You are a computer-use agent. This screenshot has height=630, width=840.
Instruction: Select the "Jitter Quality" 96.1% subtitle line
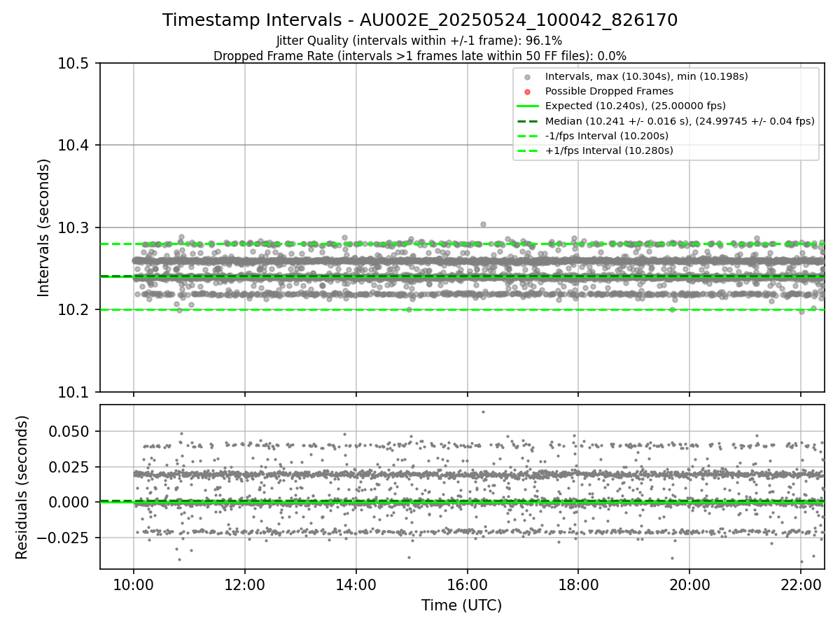(x=420, y=41)
